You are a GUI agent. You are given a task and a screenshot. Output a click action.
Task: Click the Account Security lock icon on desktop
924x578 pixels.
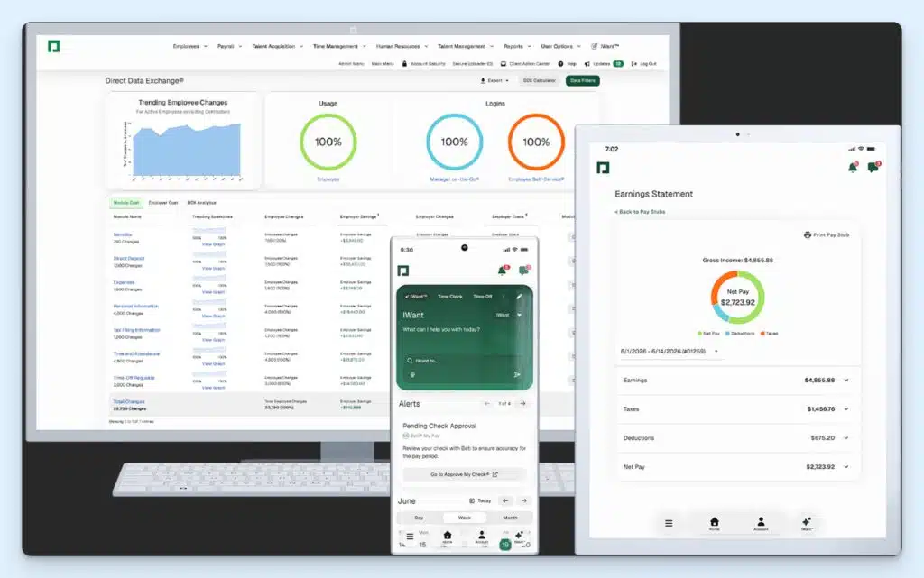point(404,63)
